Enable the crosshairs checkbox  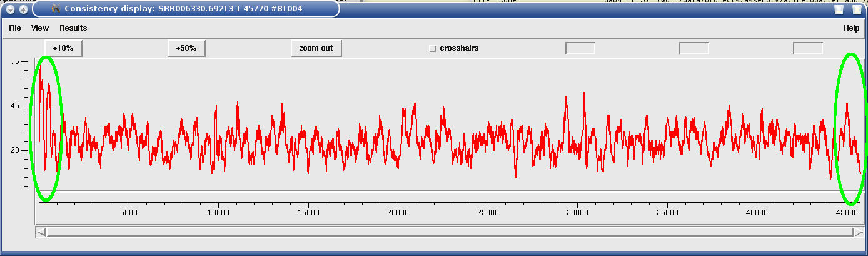(432, 48)
